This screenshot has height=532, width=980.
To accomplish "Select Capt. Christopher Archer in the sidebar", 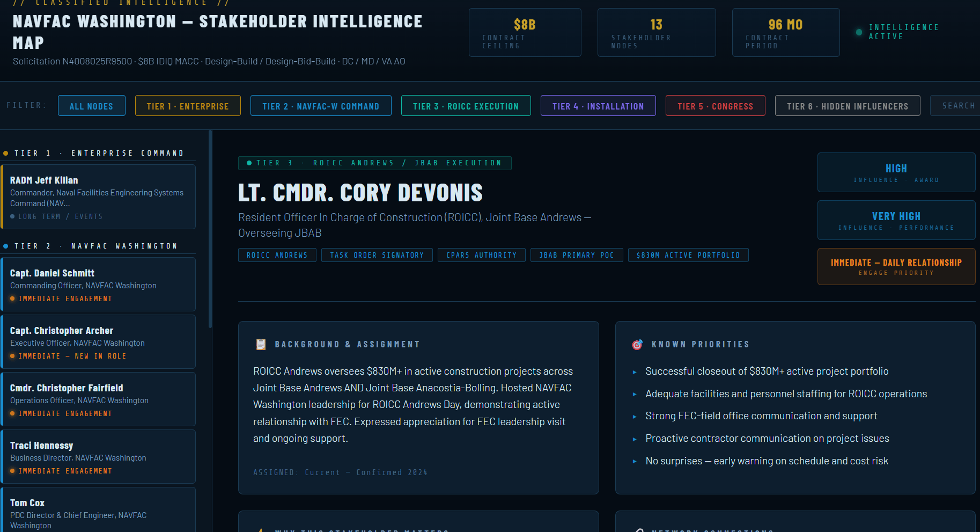I will tap(98, 341).
